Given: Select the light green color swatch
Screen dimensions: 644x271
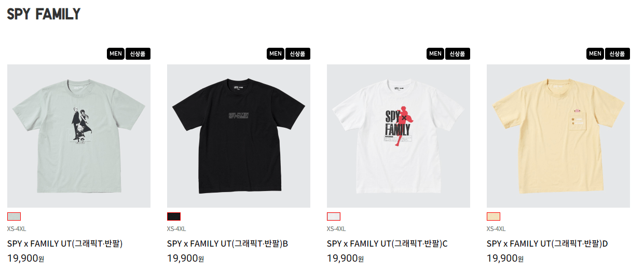Looking at the screenshot, I should click(14, 216).
